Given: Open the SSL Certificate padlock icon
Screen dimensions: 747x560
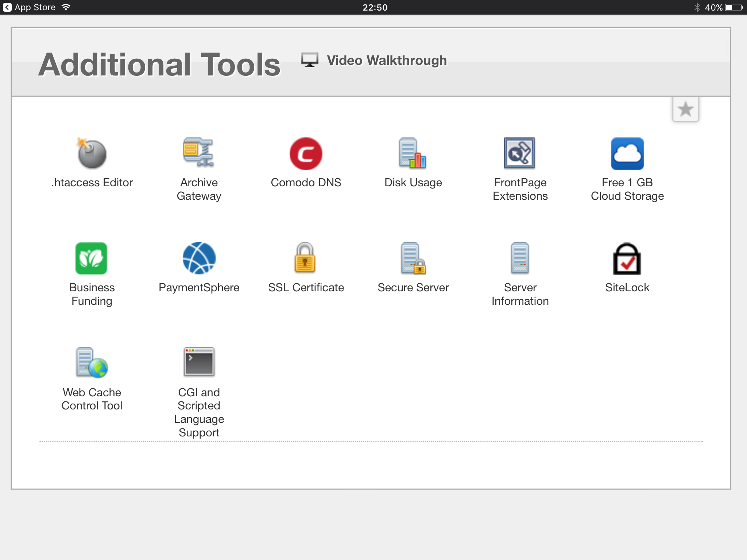Looking at the screenshot, I should [x=305, y=258].
